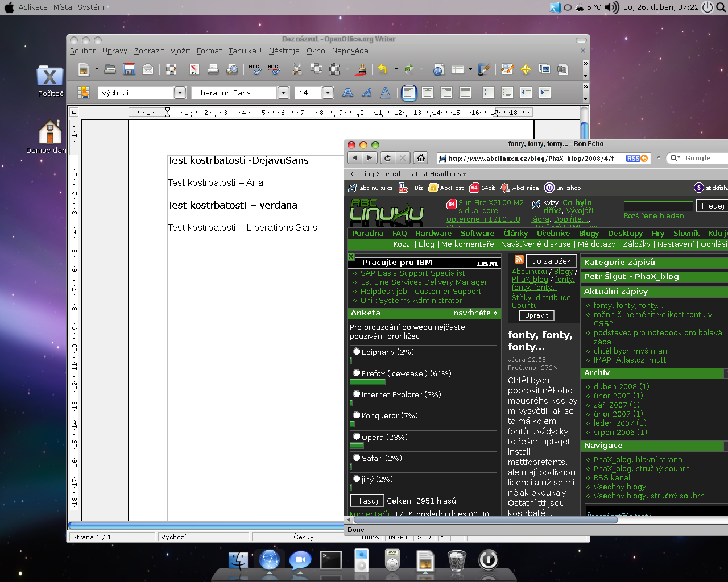Image resolution: width=728 pixels, height=582 pixels.
Task: Toggle Align Left button in Writer
Action: coord(409,93)
